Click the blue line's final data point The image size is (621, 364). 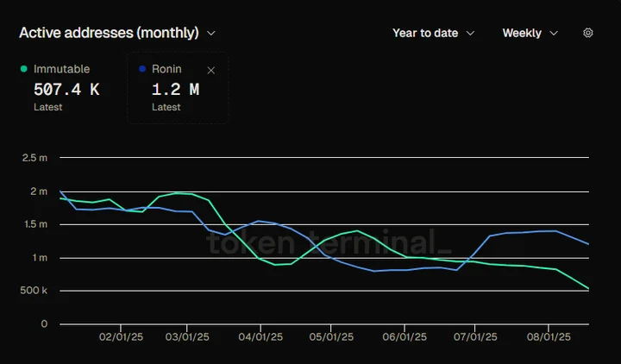coord(588,244)
